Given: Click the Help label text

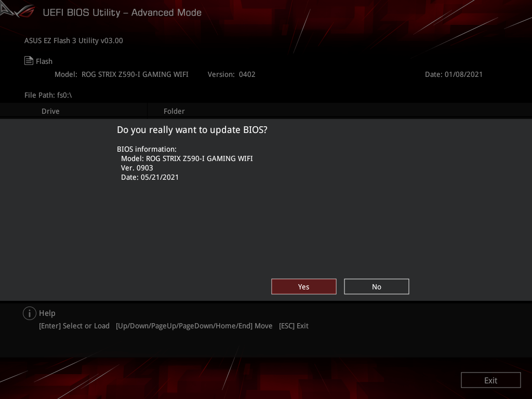Looking at the screenshot, I should click(x=47, y=313).
